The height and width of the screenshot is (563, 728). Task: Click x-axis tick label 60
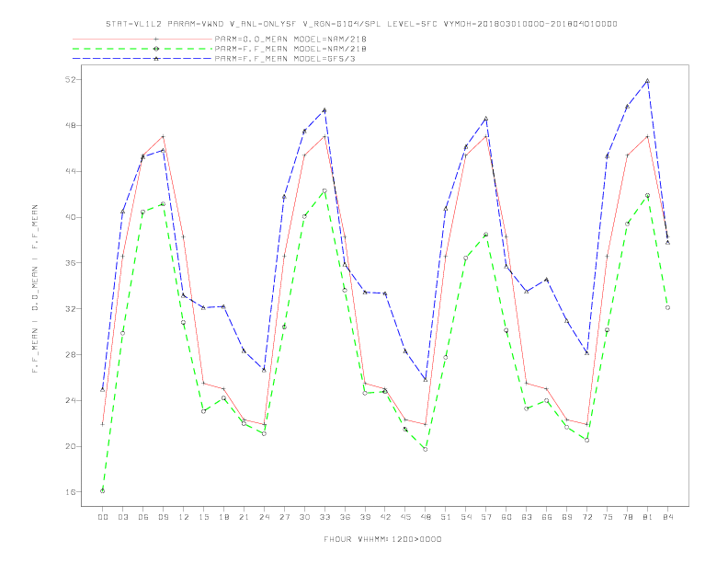pos(506,517)
